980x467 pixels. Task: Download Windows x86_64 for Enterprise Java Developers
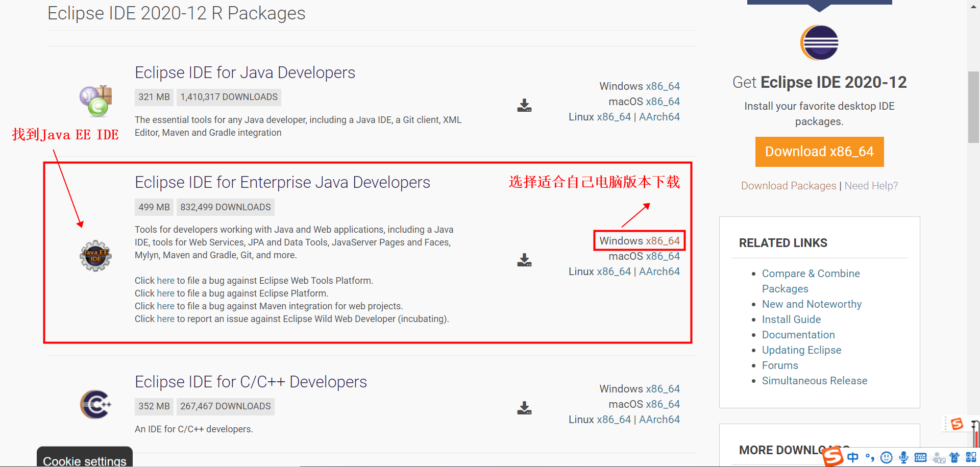coord(663,241)
